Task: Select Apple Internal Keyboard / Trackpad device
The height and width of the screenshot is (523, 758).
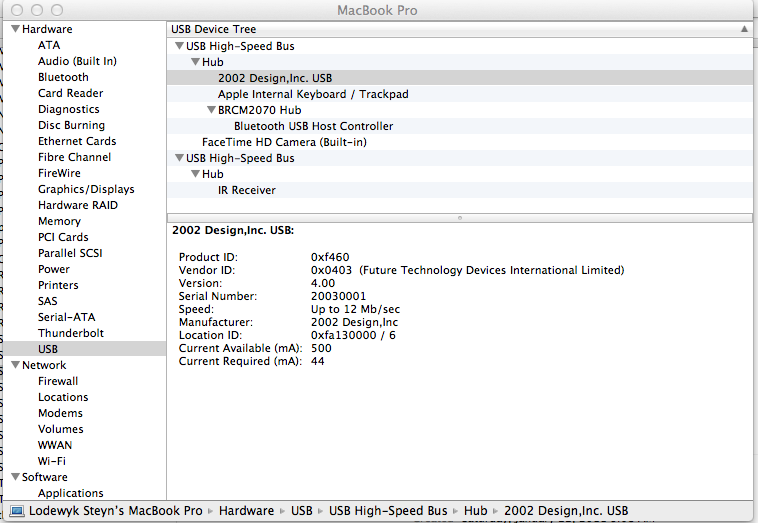Action: coord(313,94)
